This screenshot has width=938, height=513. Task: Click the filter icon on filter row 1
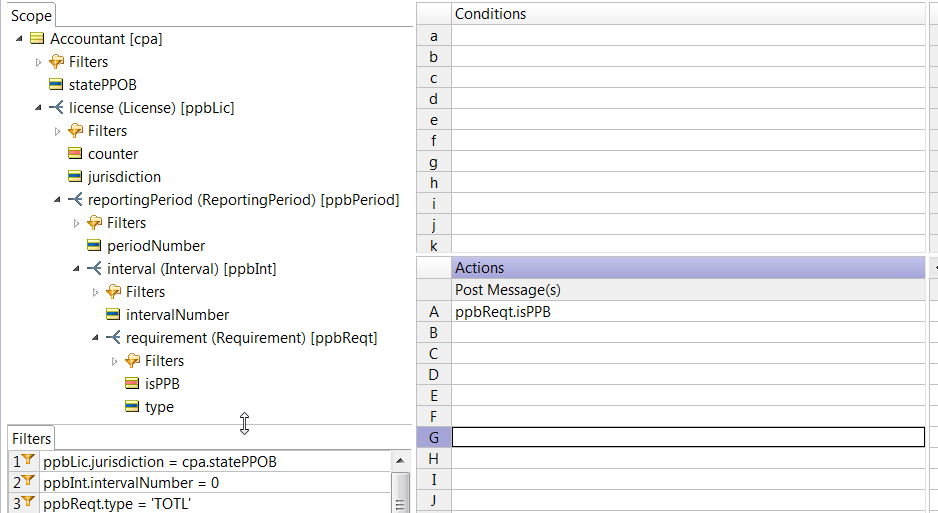point(28,460)
